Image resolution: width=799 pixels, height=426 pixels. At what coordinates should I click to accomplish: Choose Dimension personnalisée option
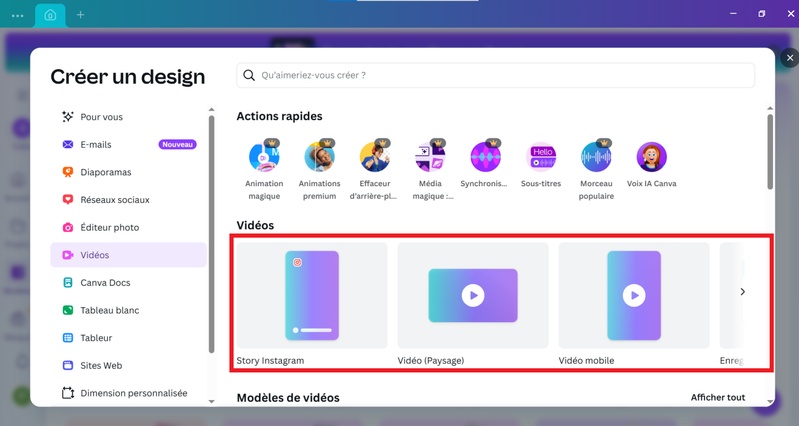coord(128,393)
